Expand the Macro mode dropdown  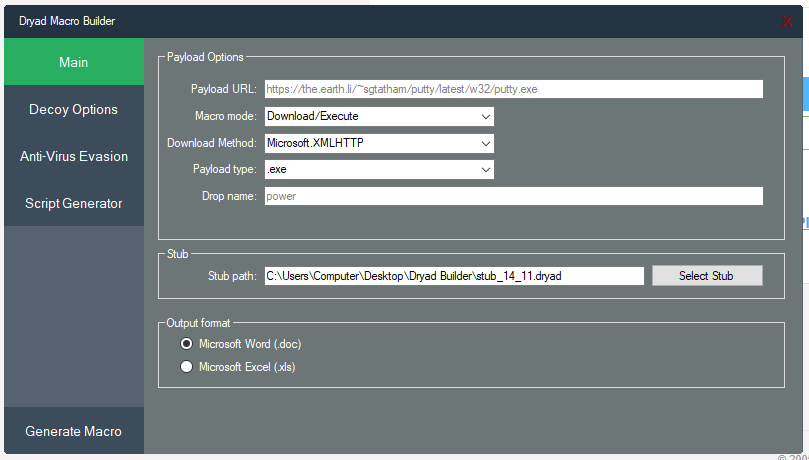coord(379,116)
